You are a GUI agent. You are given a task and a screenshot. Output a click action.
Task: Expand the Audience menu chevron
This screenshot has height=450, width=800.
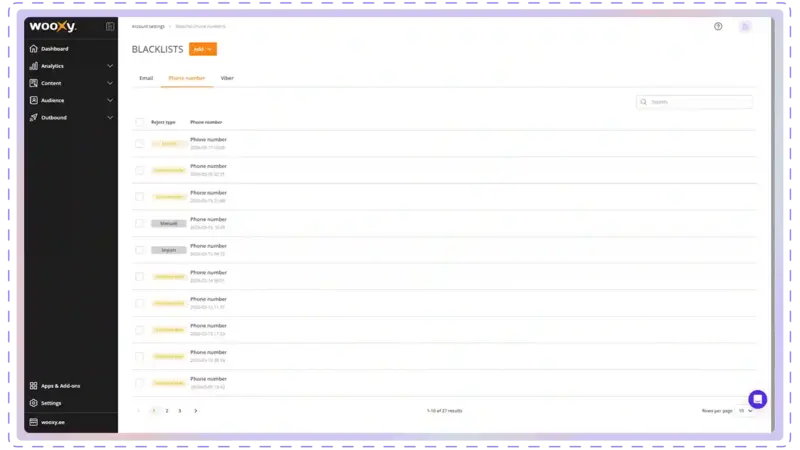[110, 100]
